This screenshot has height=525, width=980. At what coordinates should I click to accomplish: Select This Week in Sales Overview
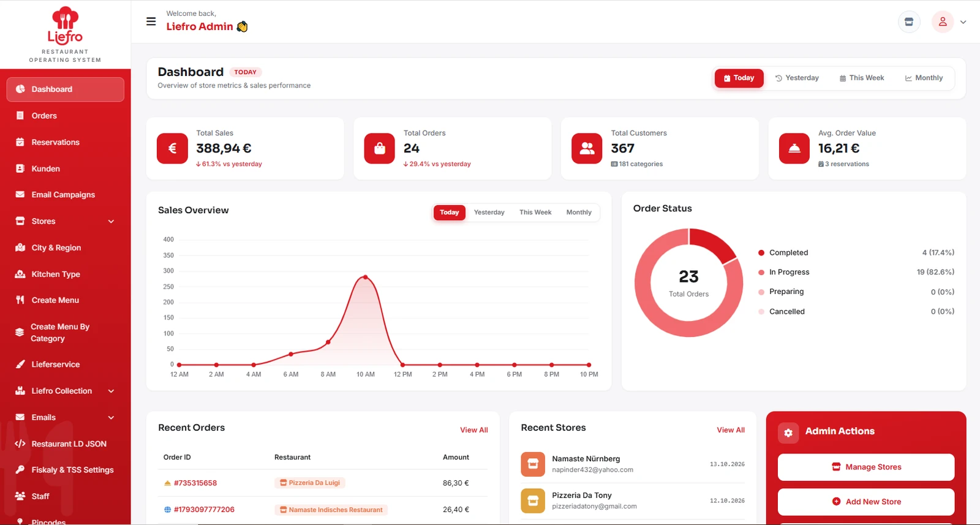[x=535, y=213]
